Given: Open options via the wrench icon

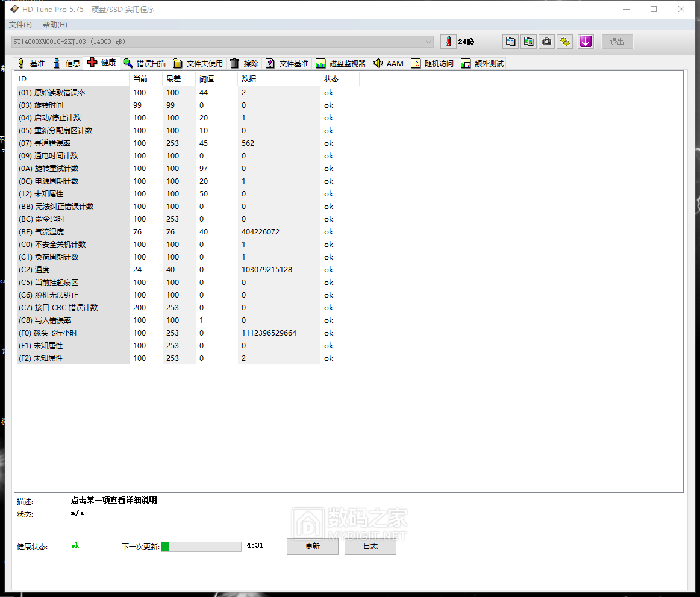Looking at the screenshot, I should coord(564,42).
